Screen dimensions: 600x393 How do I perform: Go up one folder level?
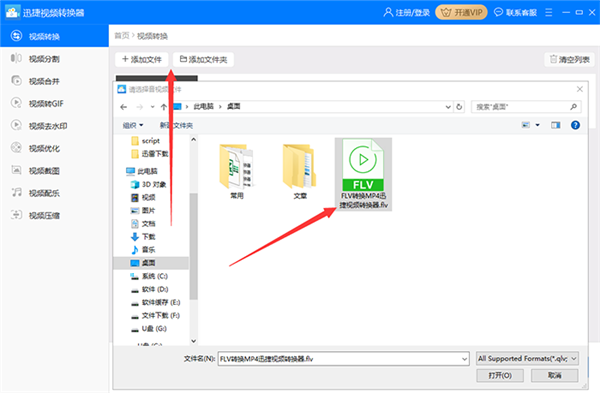point(164,107)
